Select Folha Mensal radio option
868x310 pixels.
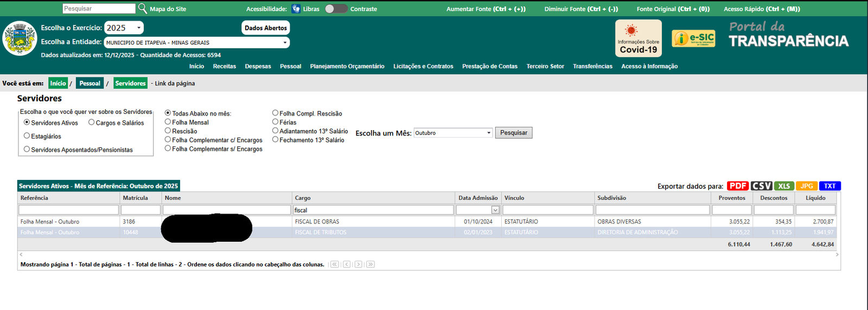pyautogui.click(x=168, y=122)
